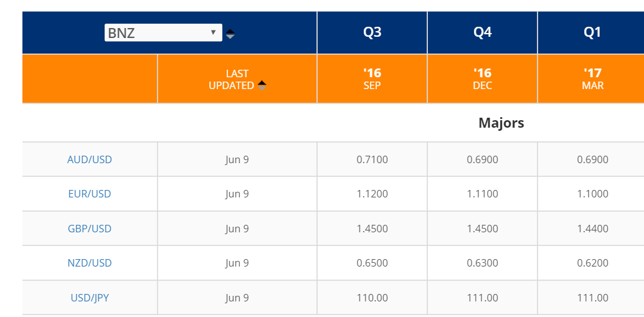This screenshot has height=317, width=644.
Task: Open the AUD/USD pair link
Action: pyautogui.click(x=90, y=159)
